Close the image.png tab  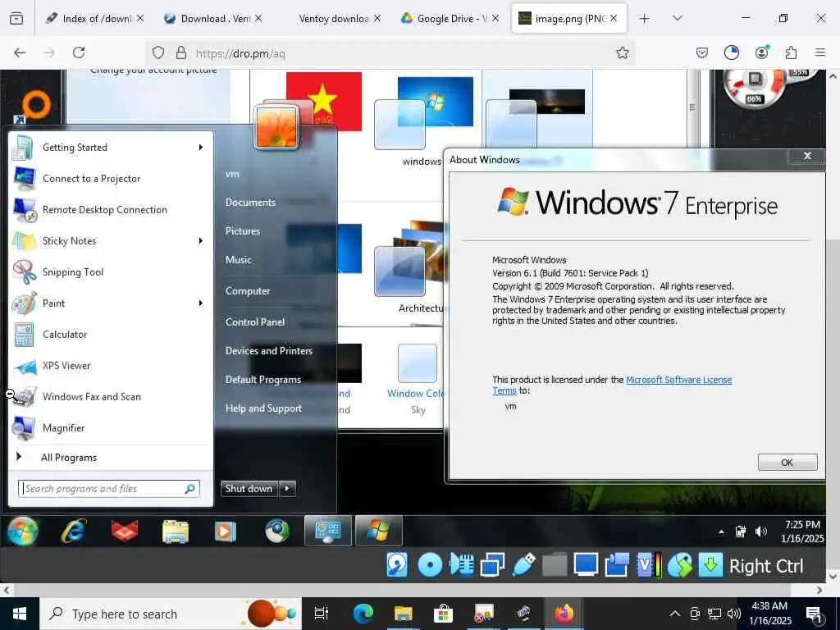[x=614, y=19]
